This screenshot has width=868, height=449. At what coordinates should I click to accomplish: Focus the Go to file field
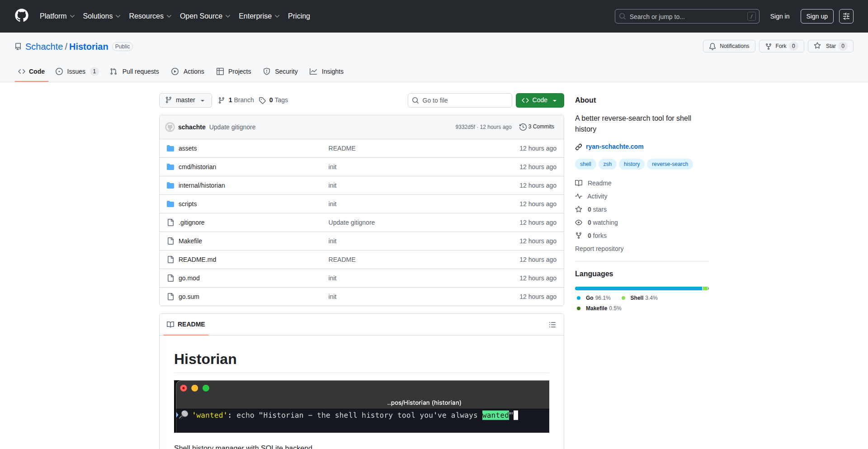coord(460,100)
